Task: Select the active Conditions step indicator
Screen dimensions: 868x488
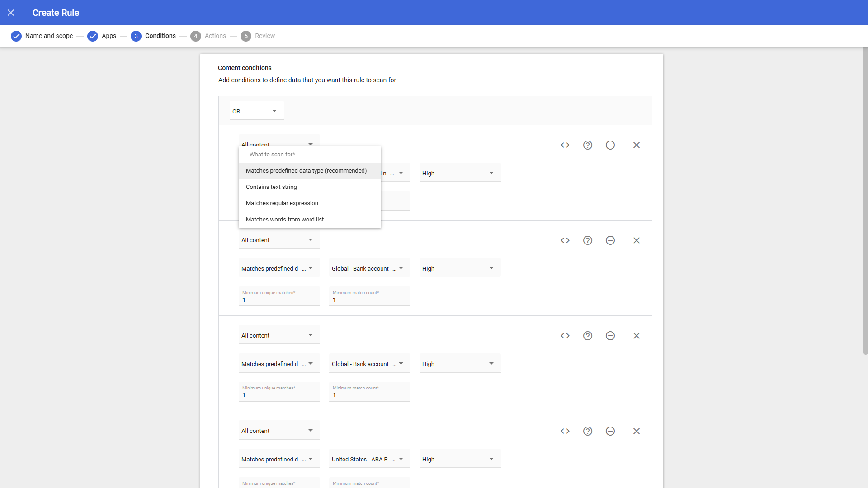Action: coord(136,36)
